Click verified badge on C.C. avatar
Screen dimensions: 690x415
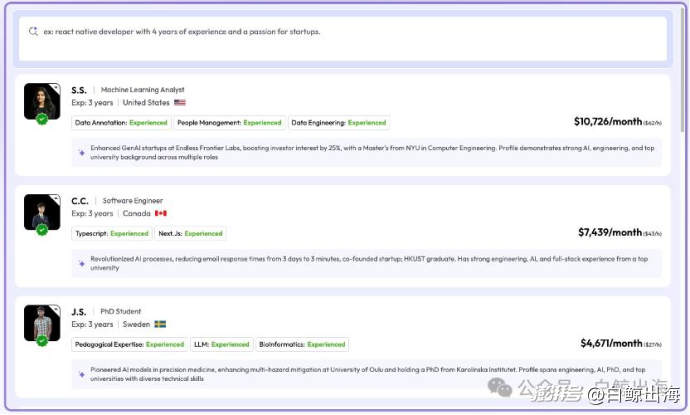42,229
